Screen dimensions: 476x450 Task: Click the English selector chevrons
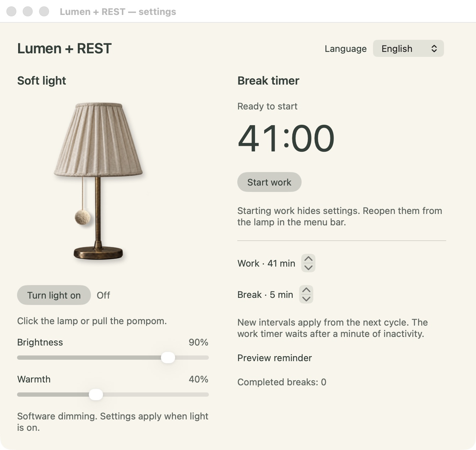click(434, 49)
